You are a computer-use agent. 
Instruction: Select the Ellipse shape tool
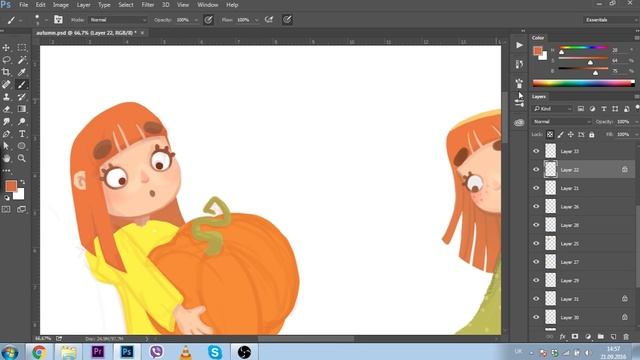pyautogui.click(x=22, y=146)
